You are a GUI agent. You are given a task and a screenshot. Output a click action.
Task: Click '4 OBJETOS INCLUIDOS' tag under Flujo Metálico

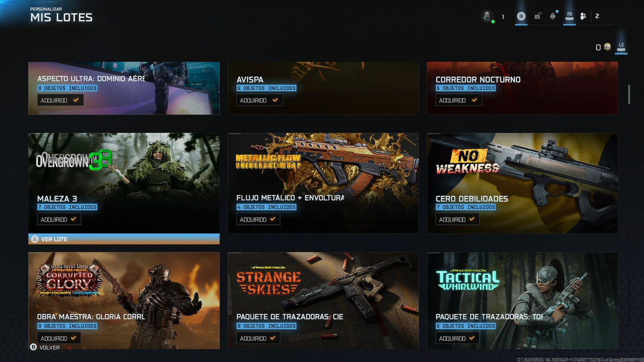click(x=267, y=207)
